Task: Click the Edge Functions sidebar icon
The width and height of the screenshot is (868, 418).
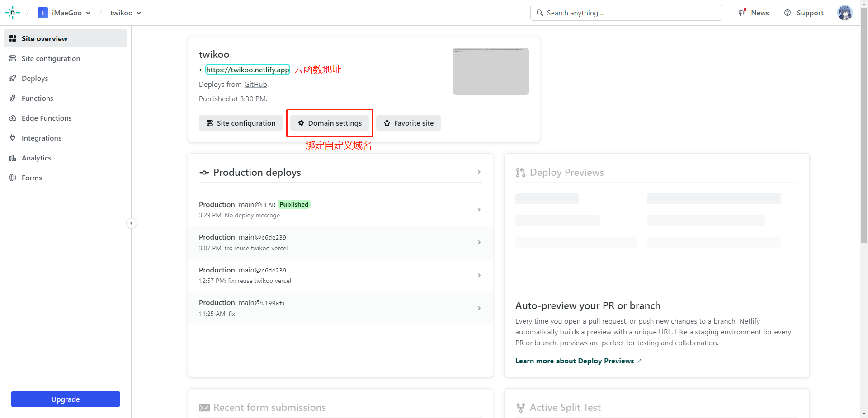Action: [x=13, y=118]
